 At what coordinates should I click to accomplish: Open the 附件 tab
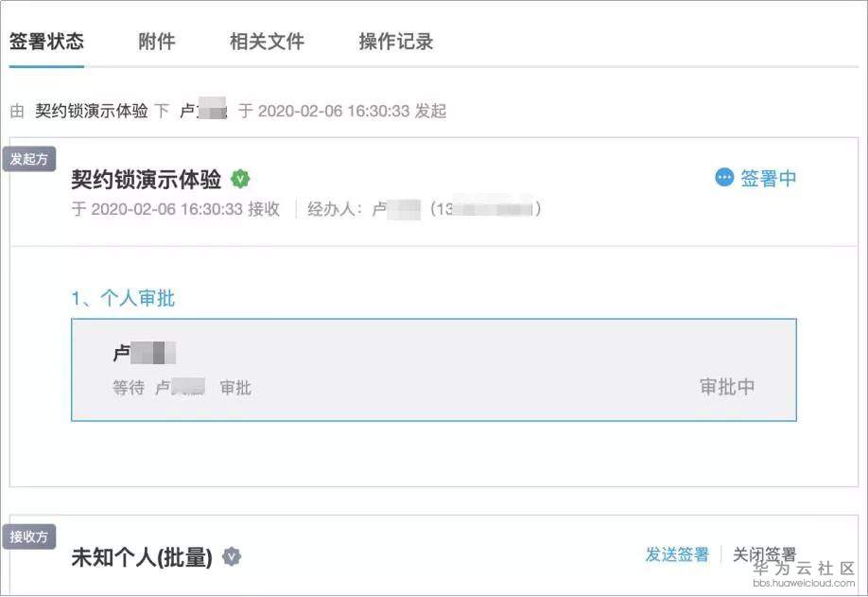(x=157, y=42)
